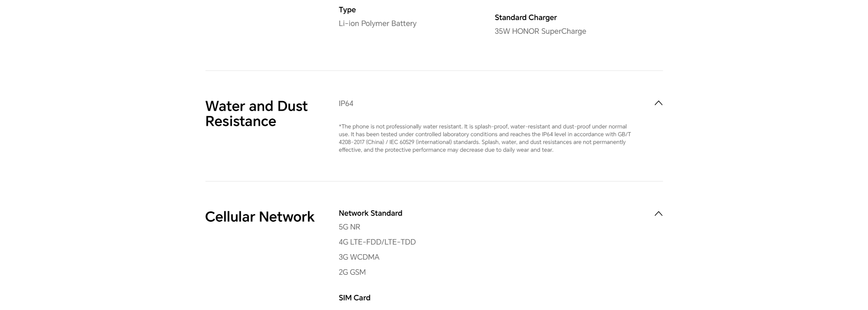868x310 pixels.
Task: Click the Network Standard label
Action: (x=370, y=213)
